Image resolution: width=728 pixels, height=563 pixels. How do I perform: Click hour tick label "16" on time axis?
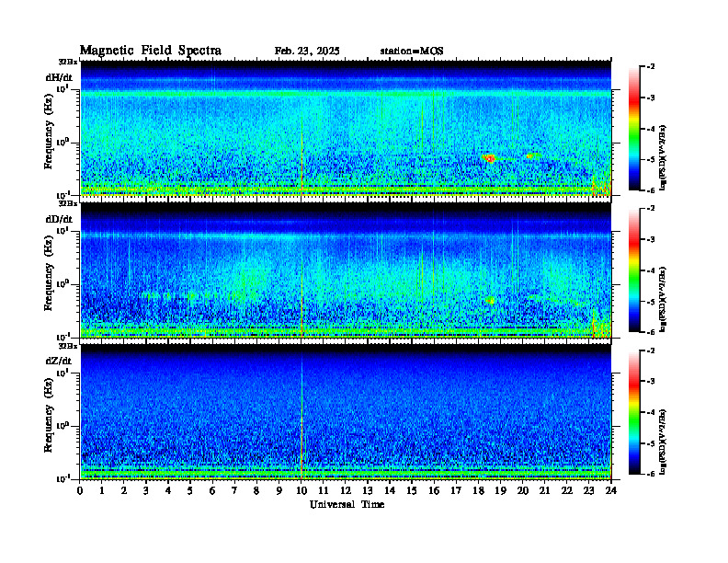pos(434,491)
